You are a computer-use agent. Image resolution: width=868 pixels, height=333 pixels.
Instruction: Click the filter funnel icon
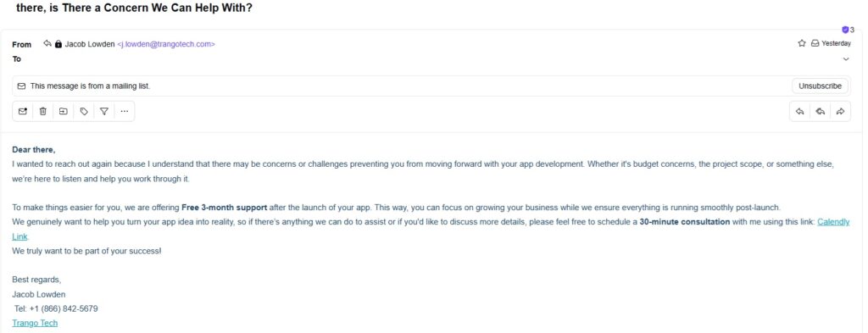pos(104,111)
